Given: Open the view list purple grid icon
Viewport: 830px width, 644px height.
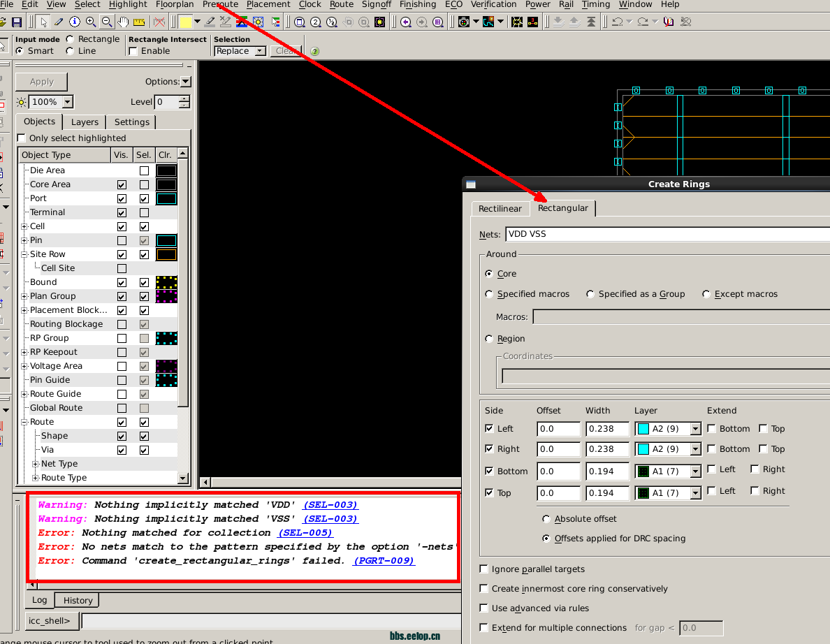Looking at the screenshot, I should 438,22.
